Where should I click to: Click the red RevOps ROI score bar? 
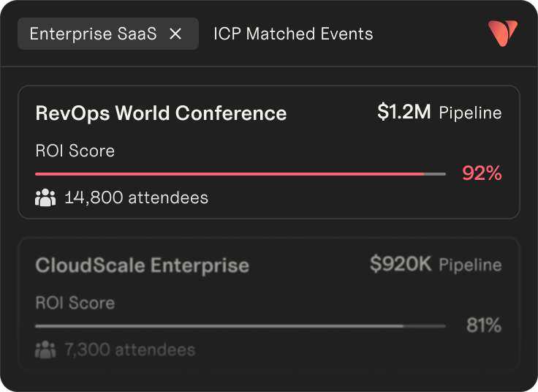(x=230, y=174)
